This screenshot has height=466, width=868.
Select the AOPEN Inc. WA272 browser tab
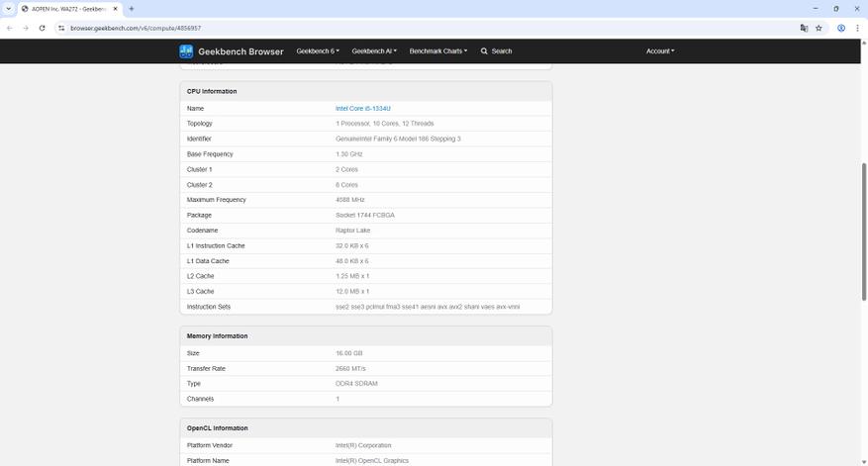coord(69,9)
